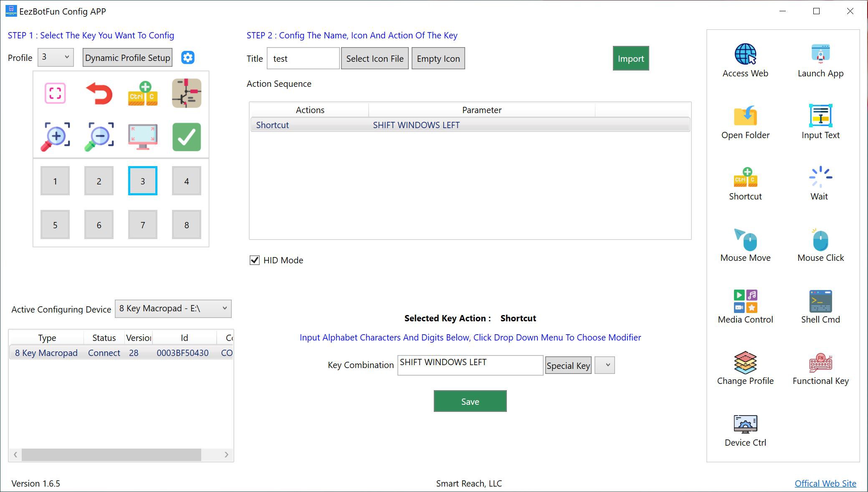
Task: Click the devices table horizontal scrollbar
Action: 111,454
